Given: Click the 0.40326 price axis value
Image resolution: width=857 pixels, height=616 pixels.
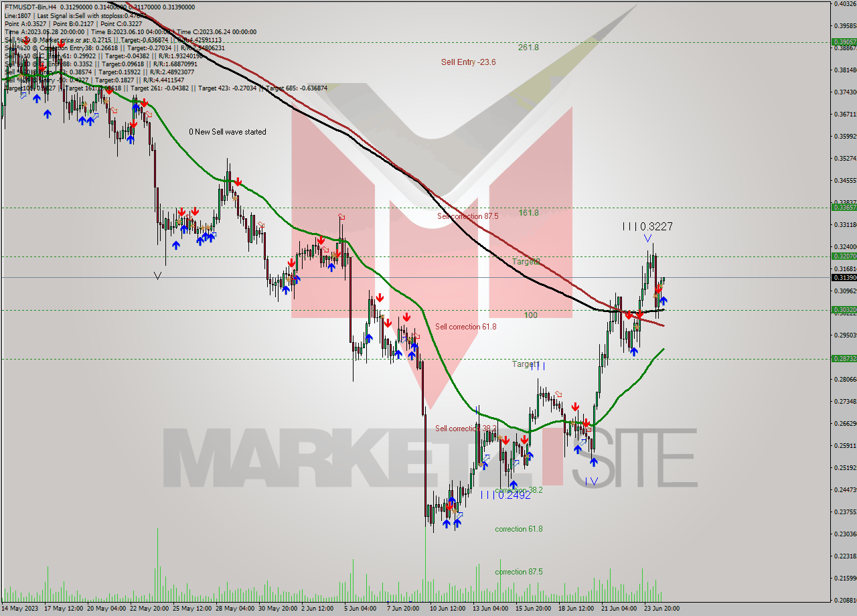Looking at the screenshot, I should 845,4.
